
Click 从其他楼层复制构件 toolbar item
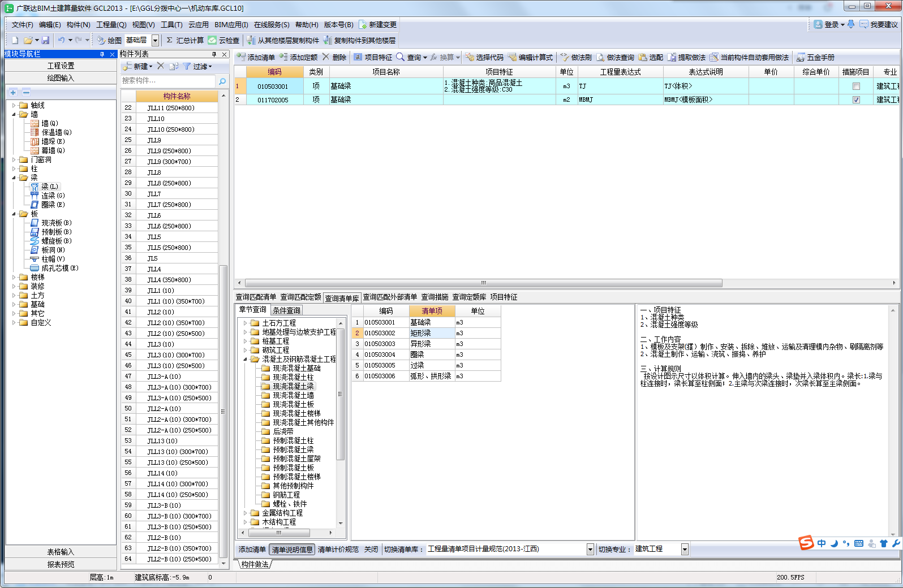coord(283,40)
